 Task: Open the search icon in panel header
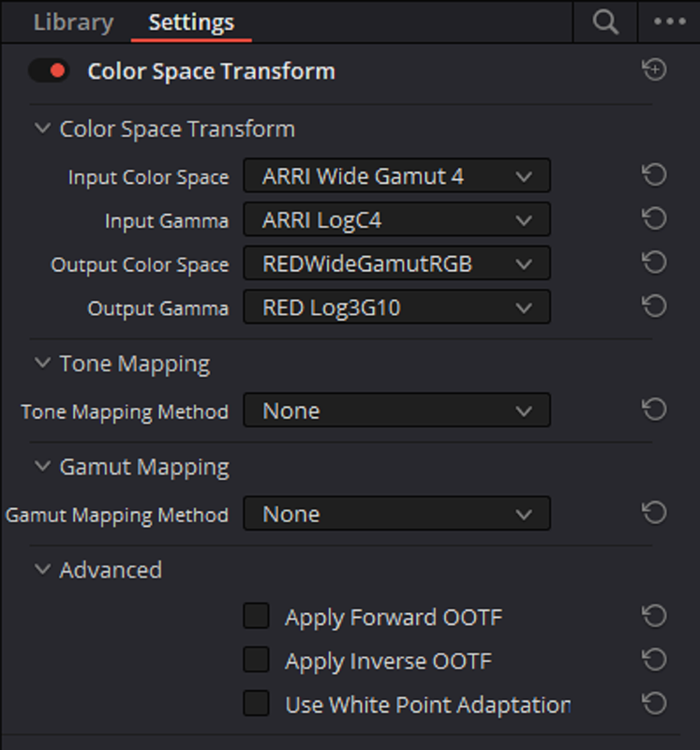point(605,22)
